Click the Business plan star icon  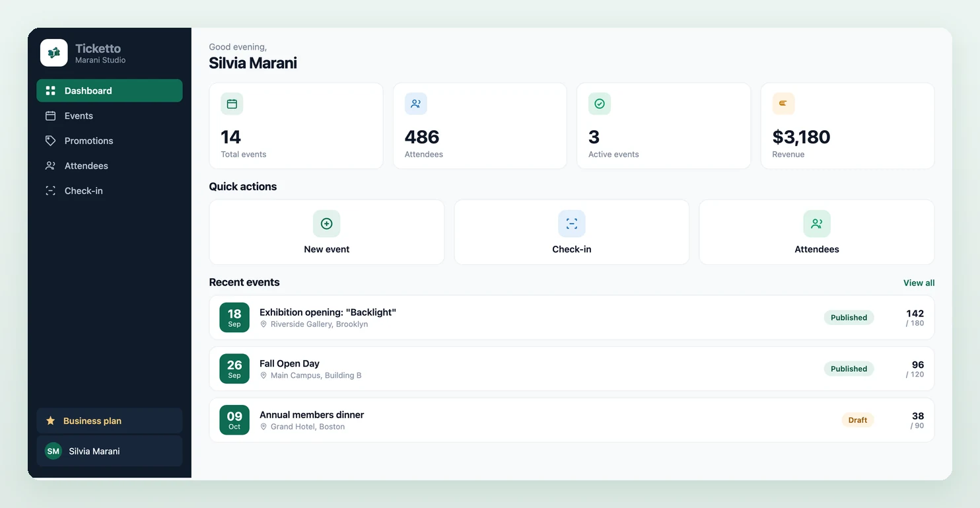pyautogui.click(x=50, y=421)
